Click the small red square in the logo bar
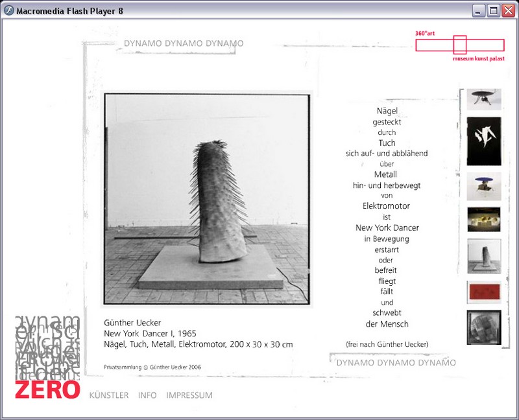This screenshot has width=519, height=420. click(460, 45)
